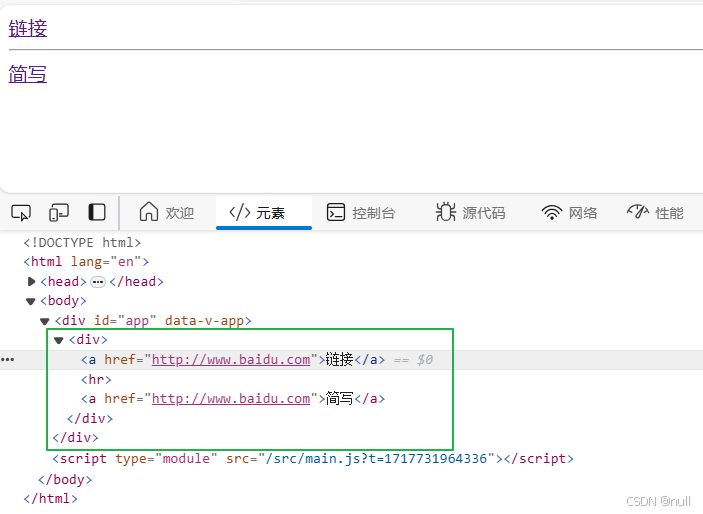The width and height of the screenshot is (703, 514).
Task: Click the 链接 link on the page
Action: (28, 28)
